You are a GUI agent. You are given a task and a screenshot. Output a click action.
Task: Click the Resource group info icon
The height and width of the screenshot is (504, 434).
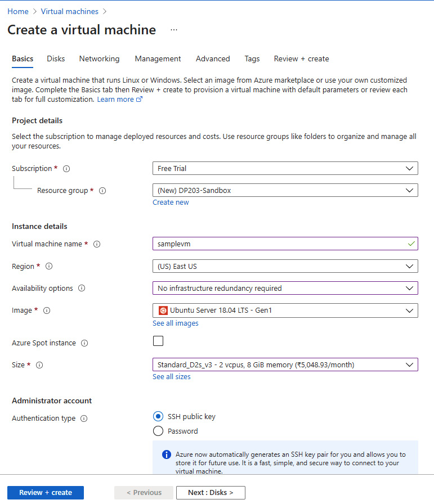click(102, 191)
